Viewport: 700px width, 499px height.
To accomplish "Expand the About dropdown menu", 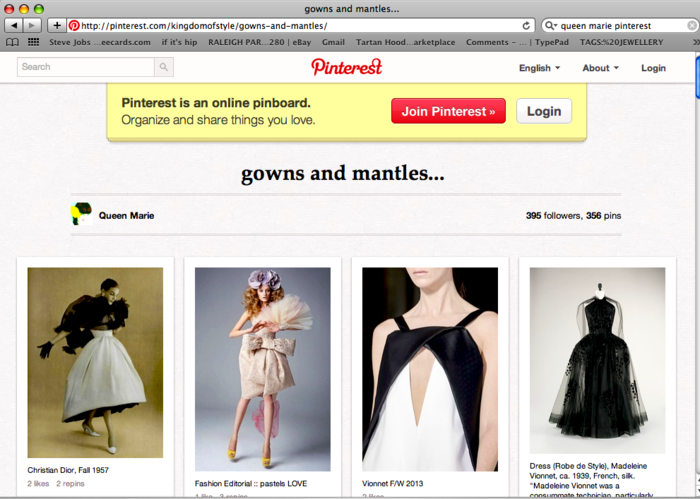I will click(600, 68).
